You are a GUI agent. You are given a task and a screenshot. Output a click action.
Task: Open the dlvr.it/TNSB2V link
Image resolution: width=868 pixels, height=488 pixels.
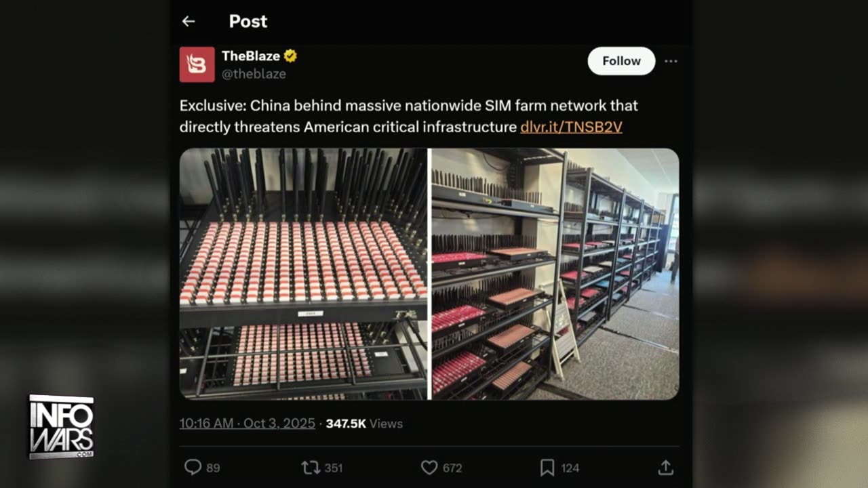[571, 127]
